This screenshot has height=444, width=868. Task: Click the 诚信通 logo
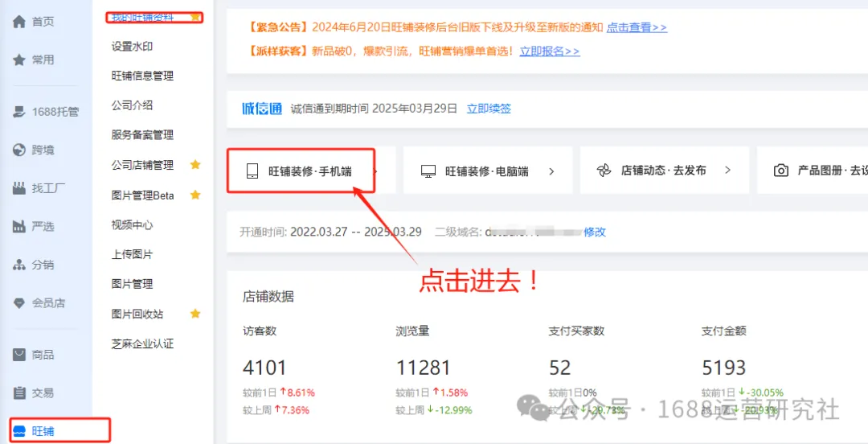click(262, 108)
